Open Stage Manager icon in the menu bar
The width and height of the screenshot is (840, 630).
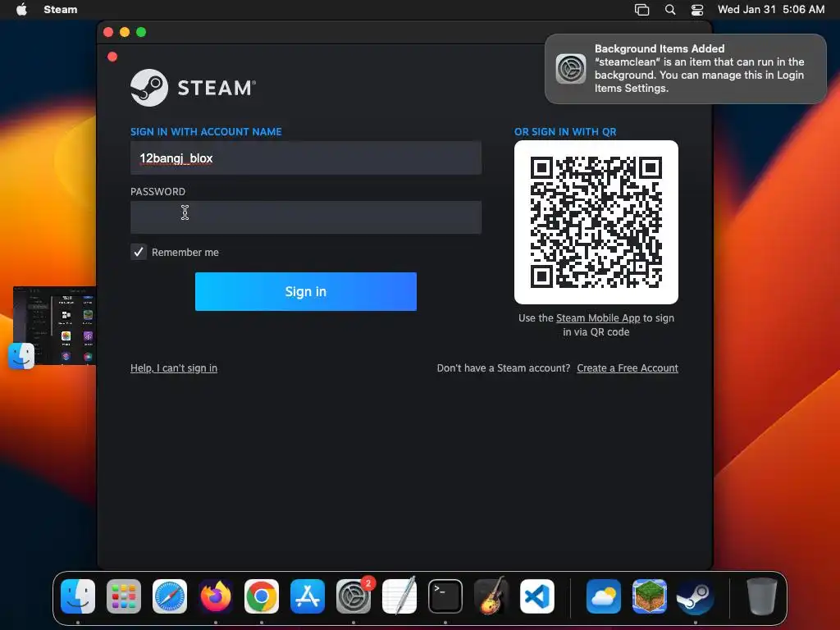pos(641,10)
